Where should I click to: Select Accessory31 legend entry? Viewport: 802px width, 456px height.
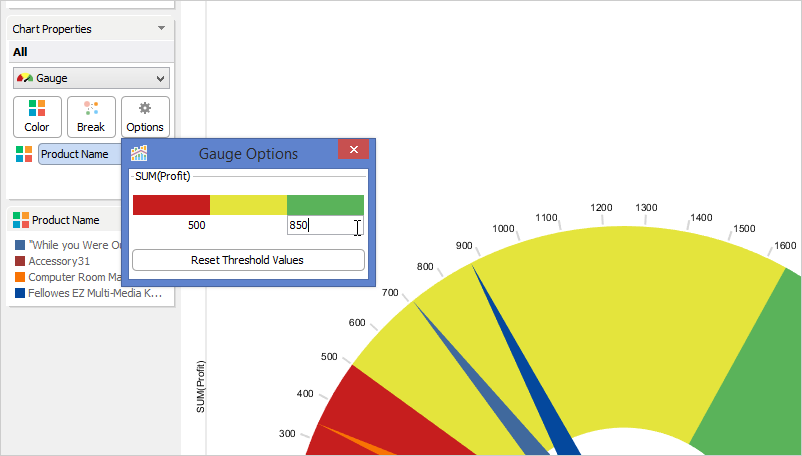point(59,261)
